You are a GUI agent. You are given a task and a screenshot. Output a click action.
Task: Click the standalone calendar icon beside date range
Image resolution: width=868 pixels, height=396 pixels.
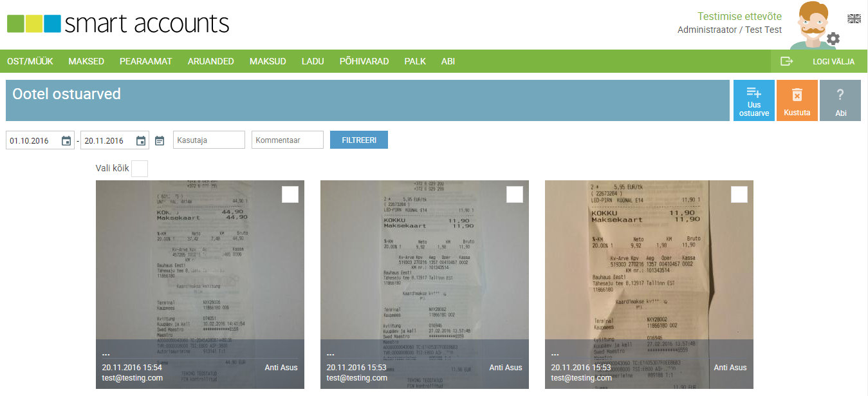click(160, 139)
